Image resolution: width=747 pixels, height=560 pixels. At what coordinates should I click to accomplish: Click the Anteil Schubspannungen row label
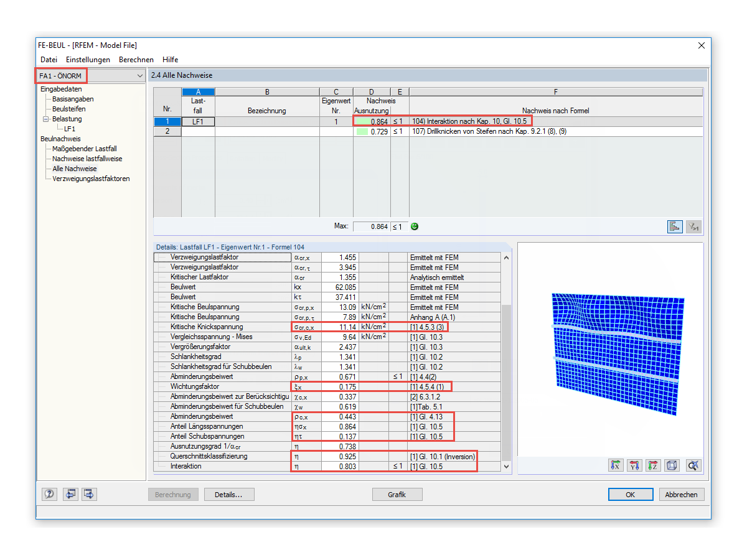click(x=208, y=436)
